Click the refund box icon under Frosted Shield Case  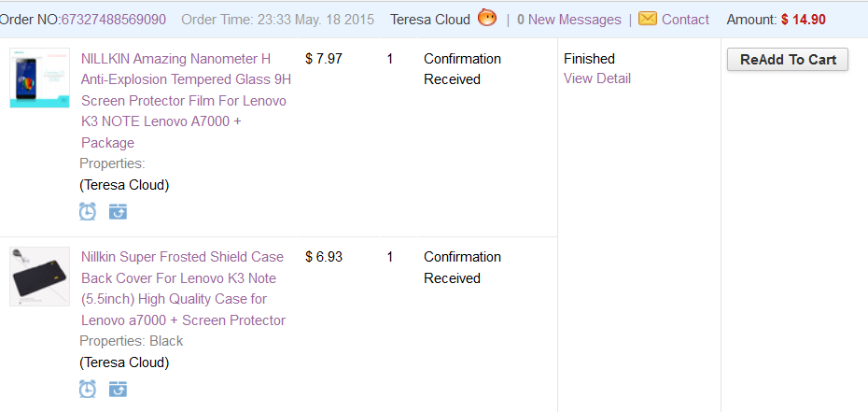pyautogui.click(x=118, y=390)
